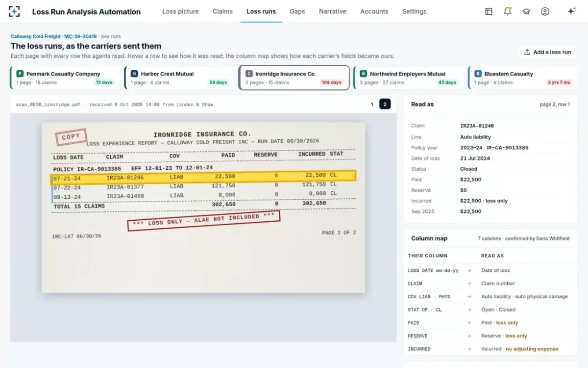The image size is (588, 368).
Task: Select the Loss runs tab
Action: point(261,11)
